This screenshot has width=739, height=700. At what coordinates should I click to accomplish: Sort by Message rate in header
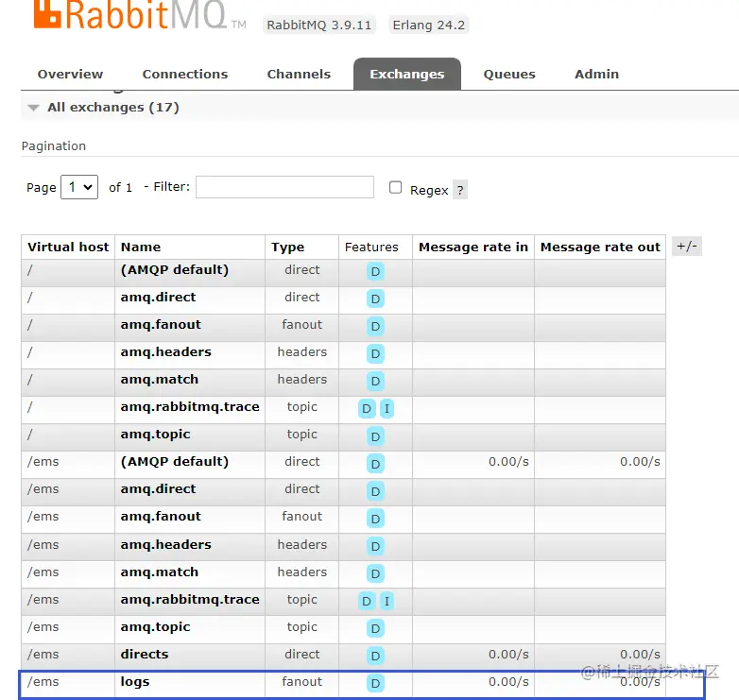[x=473, y=247]
